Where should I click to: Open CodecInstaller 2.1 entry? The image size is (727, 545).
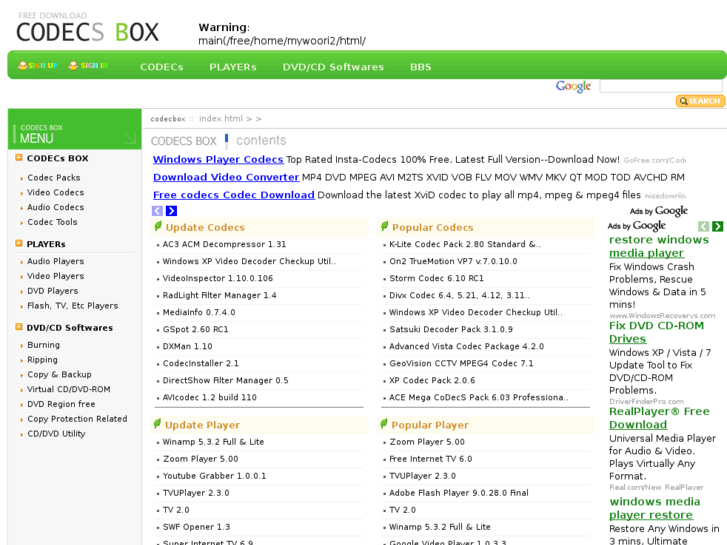[x=200, y=364]
